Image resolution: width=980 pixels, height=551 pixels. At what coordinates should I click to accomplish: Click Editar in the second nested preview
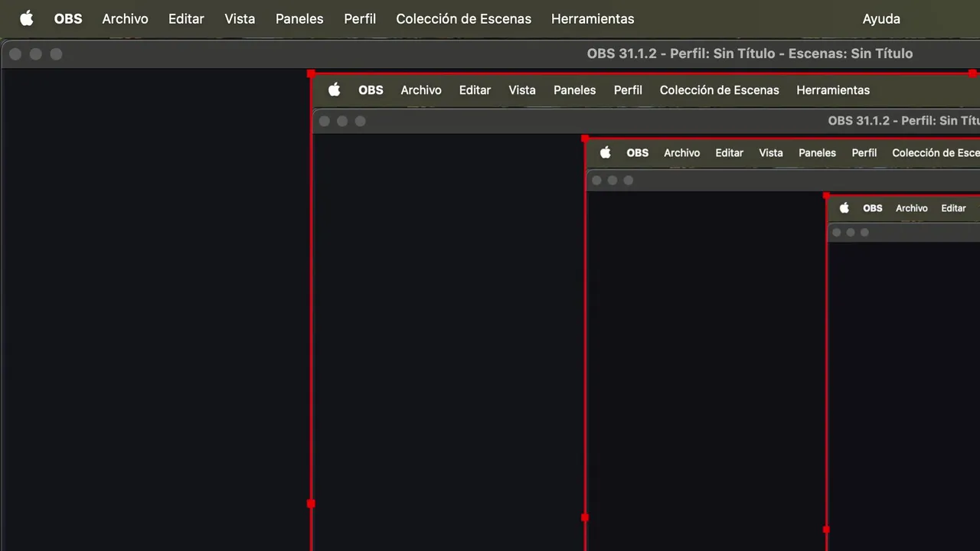point(729,153)
